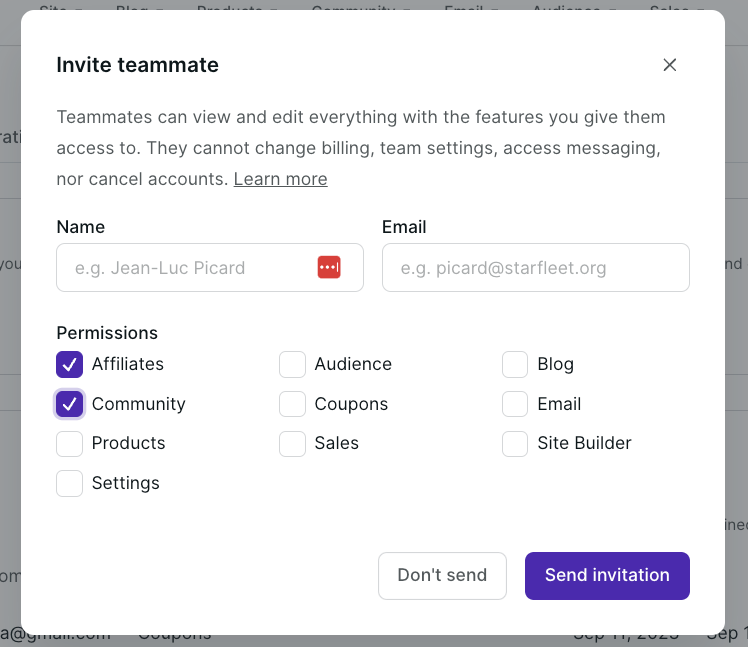The width and height of the screenshot is (748, 647).
Task: Select the Coupons permission checkbox
Action: [292, 404]
